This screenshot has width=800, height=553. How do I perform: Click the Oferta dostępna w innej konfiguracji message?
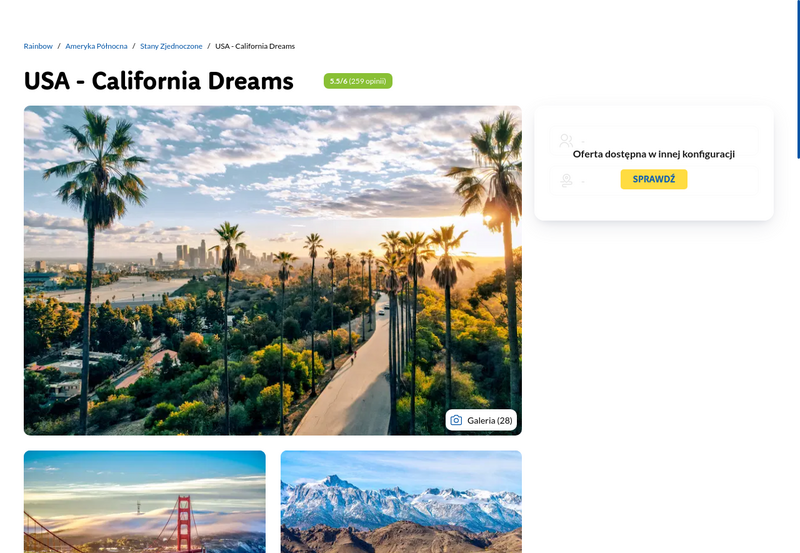coord(654,154)
